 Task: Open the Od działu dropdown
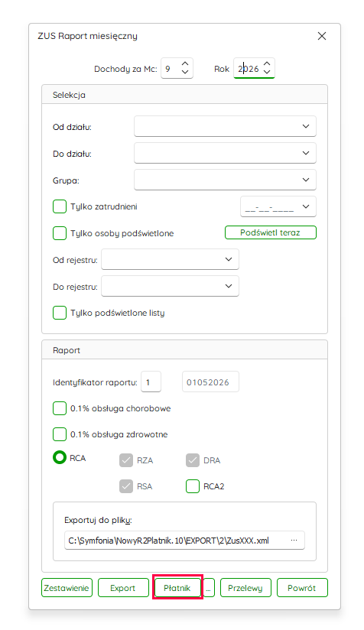pyautogui.click(x=225, y=126)
